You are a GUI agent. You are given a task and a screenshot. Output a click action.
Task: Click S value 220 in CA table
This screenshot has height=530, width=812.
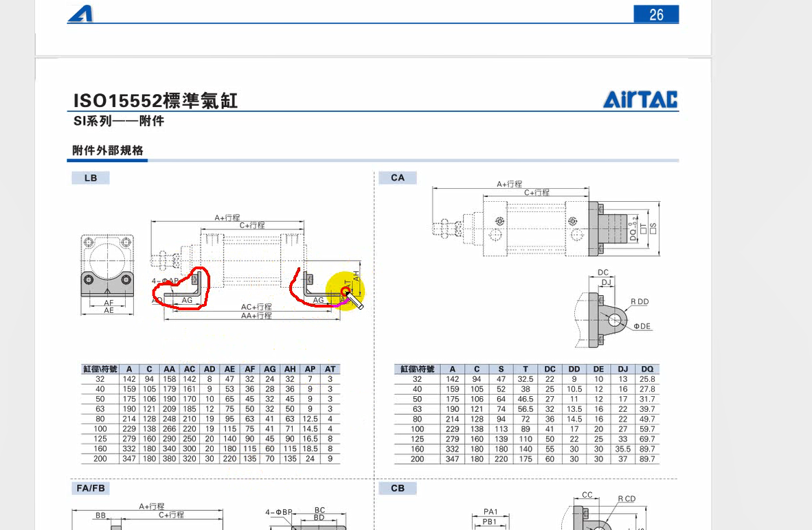click(501, 459)
